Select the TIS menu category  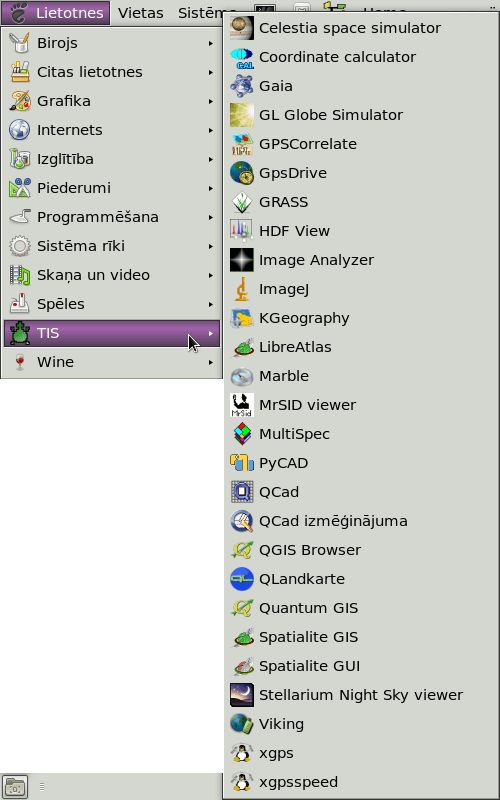pos(112,333)
